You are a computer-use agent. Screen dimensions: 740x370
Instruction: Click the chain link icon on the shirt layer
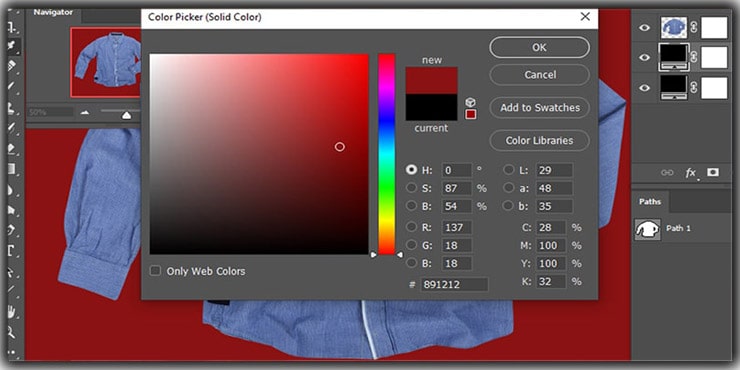pos(693,28)
